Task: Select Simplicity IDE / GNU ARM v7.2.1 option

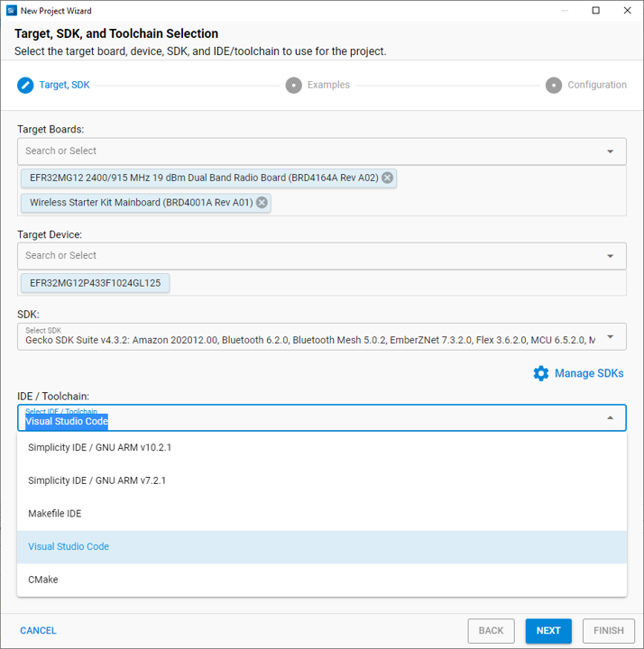Action: click(x=97, y=480)
